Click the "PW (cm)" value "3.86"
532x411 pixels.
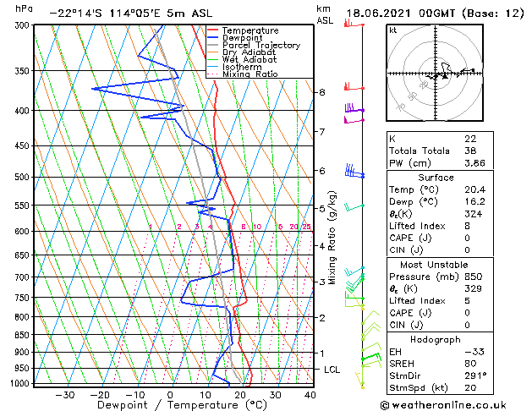pos(474,163)
